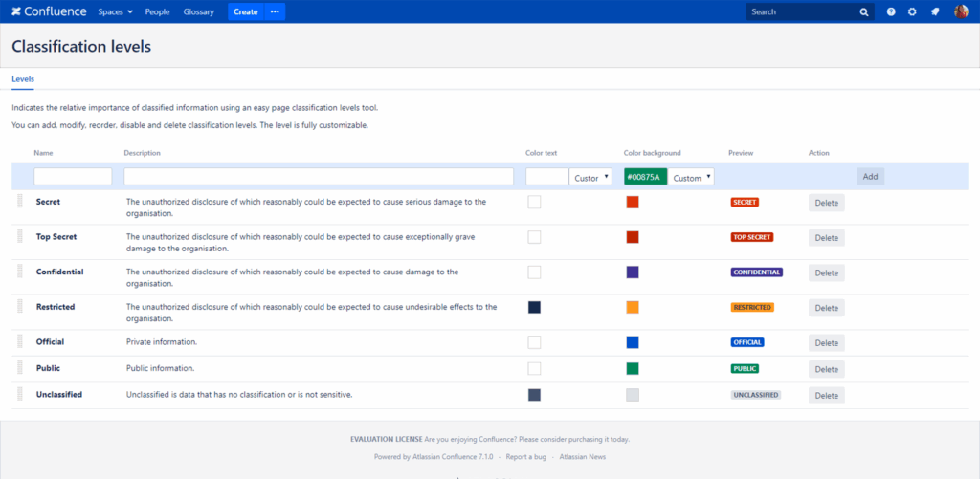Click Confidential's purple background color swatch
980x479 pixels.
click(633, 272)
